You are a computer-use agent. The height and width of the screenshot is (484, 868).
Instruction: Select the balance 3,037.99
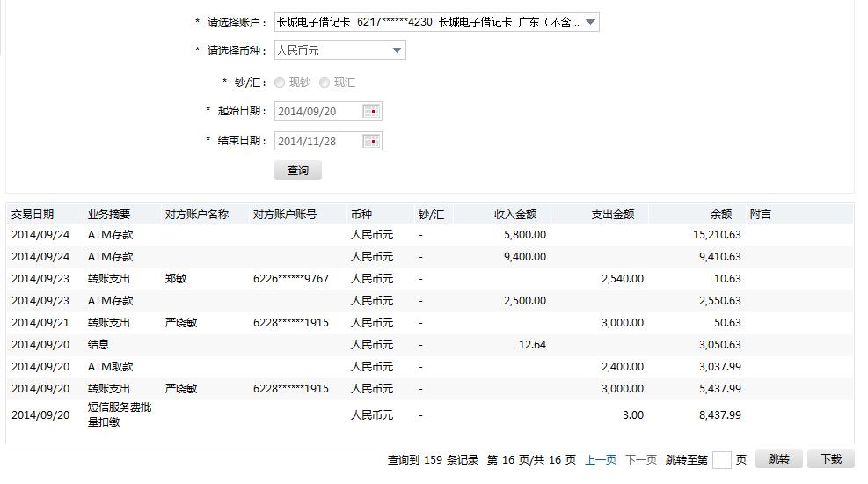pos(719,367)
